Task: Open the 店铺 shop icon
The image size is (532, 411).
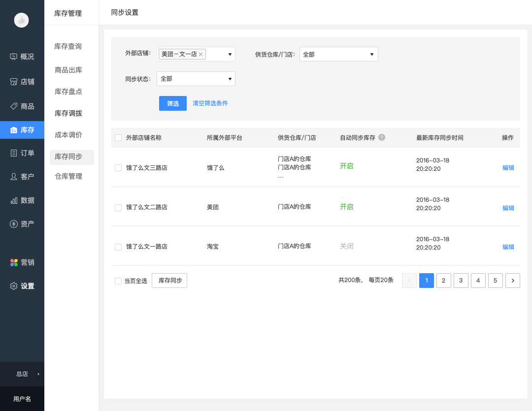Action: pyautogui.click(x=14, y=82)
